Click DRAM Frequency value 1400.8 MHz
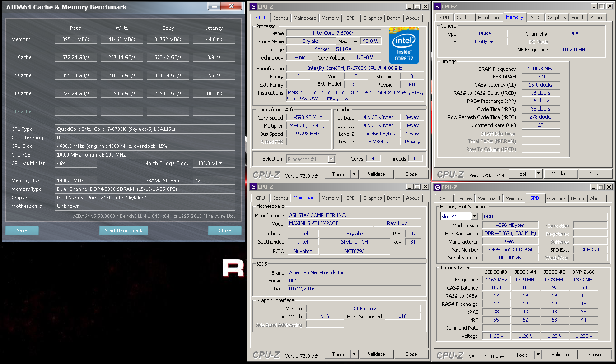This screenshot has height=364, width=616. [541, 69]
